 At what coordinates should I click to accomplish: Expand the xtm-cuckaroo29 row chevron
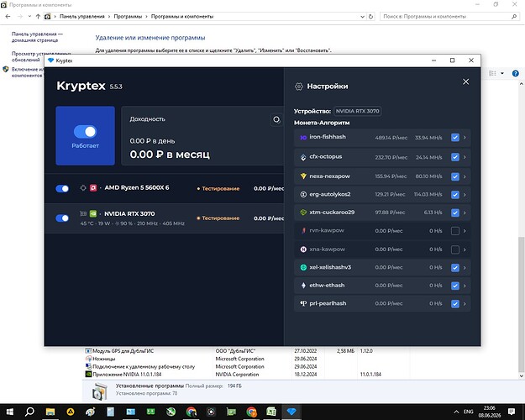(x=465, y=213)
